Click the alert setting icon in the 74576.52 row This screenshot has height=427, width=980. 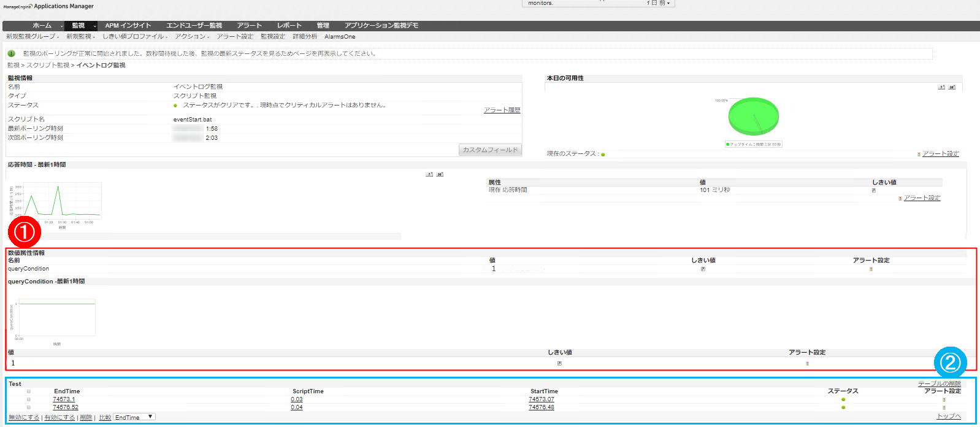pos(944,407)
